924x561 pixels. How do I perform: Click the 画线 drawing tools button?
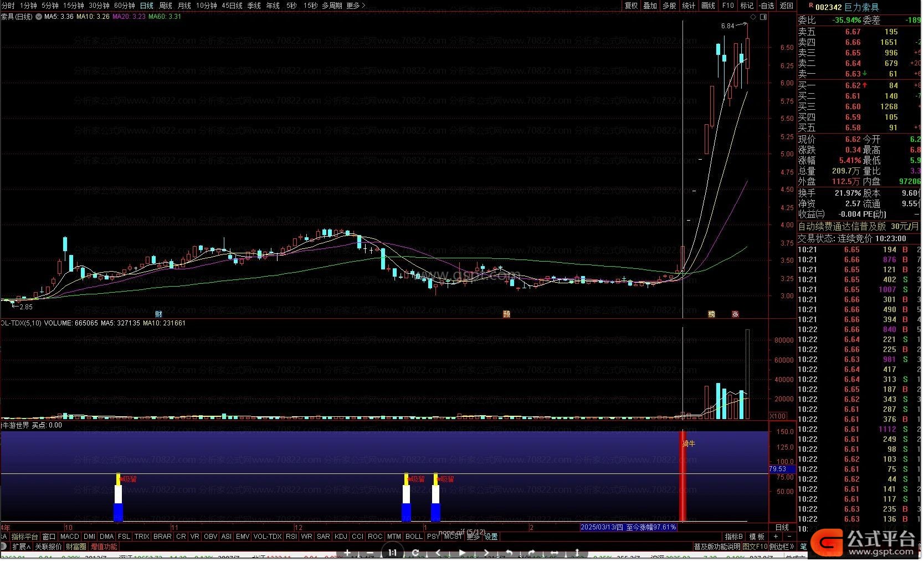tap(708, 6)
